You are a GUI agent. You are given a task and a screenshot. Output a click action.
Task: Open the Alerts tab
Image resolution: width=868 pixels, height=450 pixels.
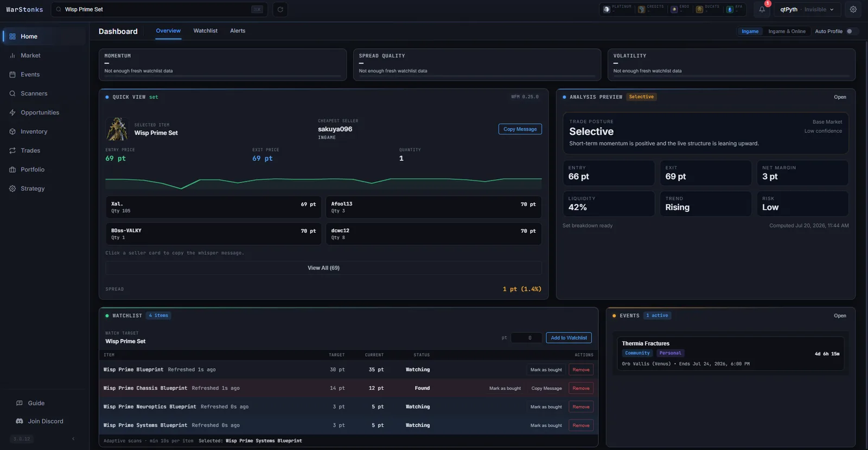click(x=238, y=31)
